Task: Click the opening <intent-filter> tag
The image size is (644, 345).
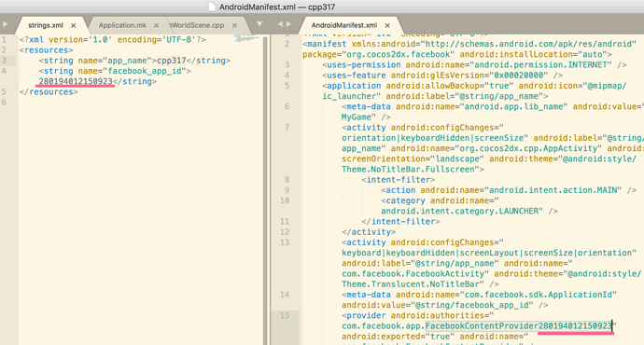Action: 398,180
